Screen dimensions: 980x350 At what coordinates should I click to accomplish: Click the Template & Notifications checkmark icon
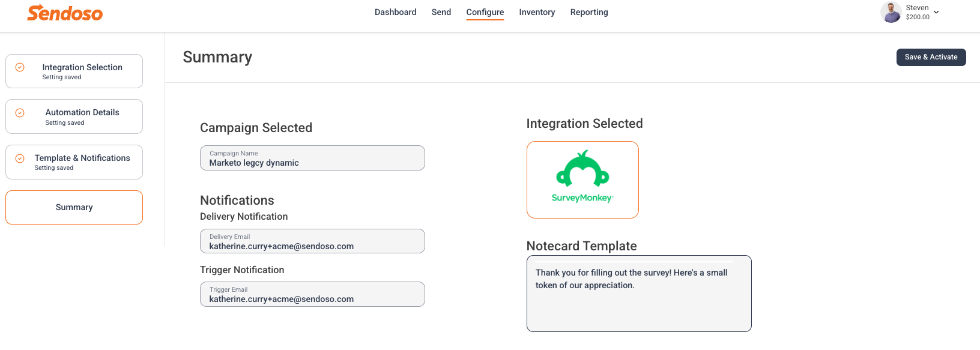(x=20, y=158)
